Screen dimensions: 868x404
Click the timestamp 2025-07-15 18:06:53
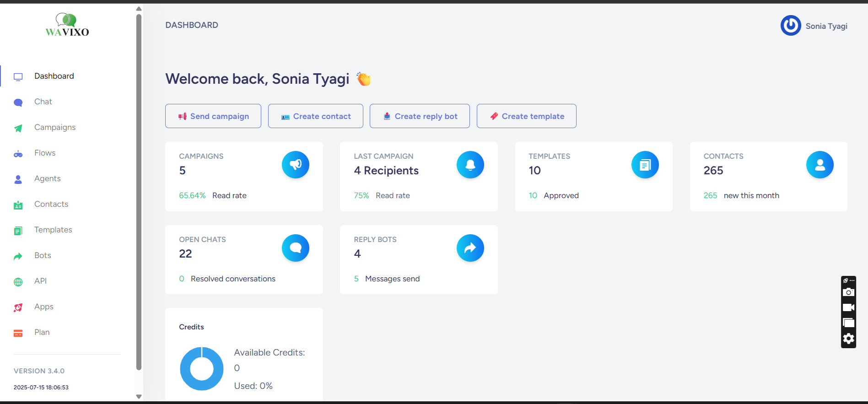coord(41,388)
